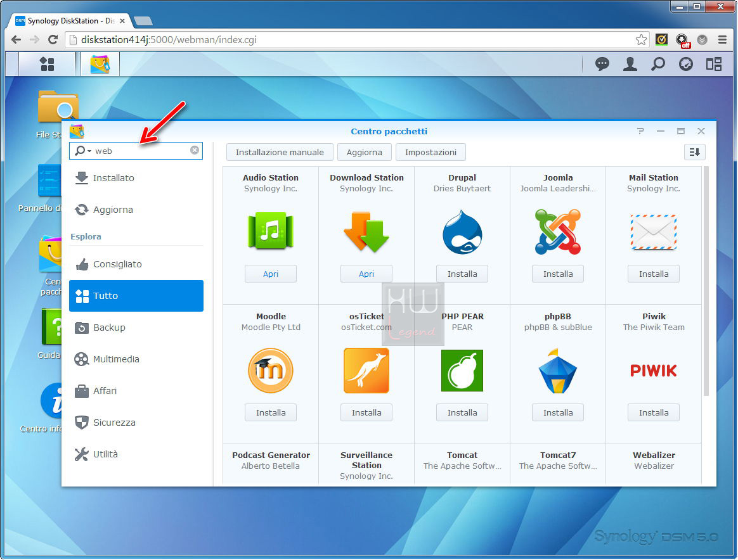Click the Tomcat7 package title
738x560 pixels.
click(x=558, y=455)
